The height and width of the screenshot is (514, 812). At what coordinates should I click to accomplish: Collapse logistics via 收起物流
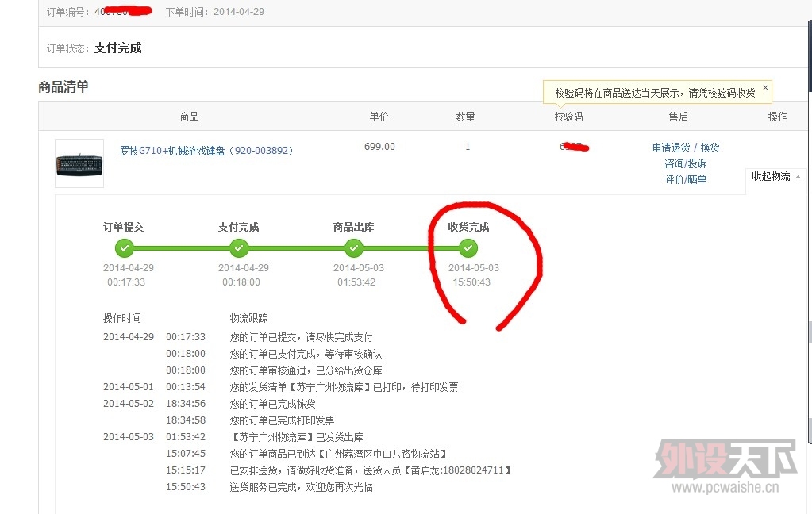(x=775, y=177)
